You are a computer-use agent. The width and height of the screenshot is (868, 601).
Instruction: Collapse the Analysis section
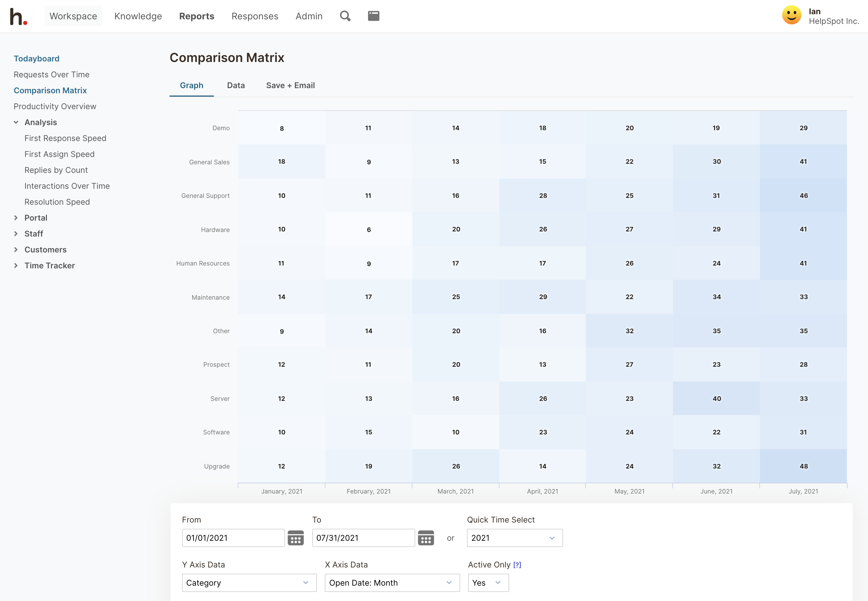click(16, 122)
